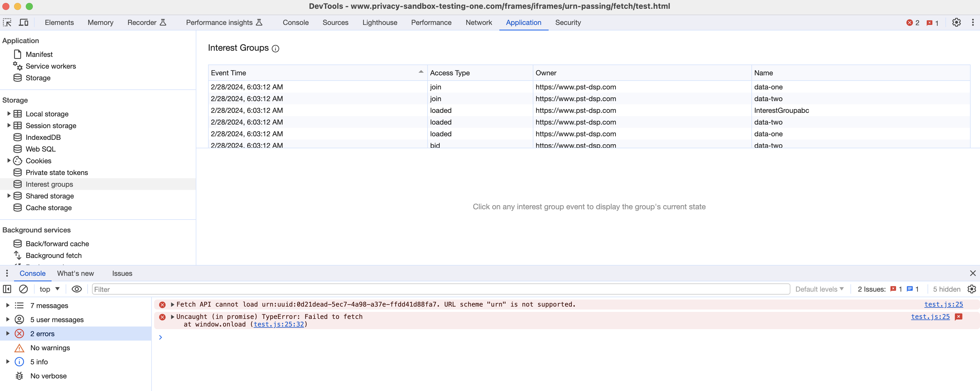Select the No warnings filter row
The height and width of the screenshot is (391, 980).
click(75, 348)
